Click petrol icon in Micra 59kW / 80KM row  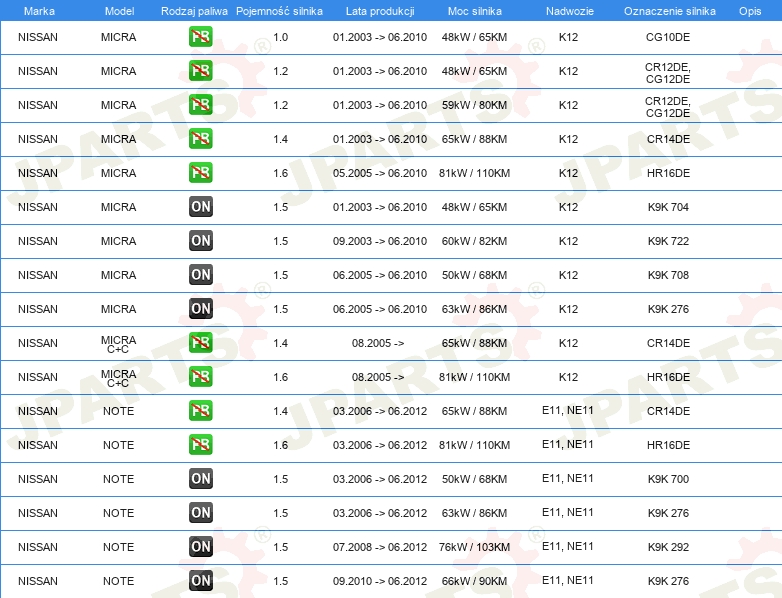coord(200,105)
